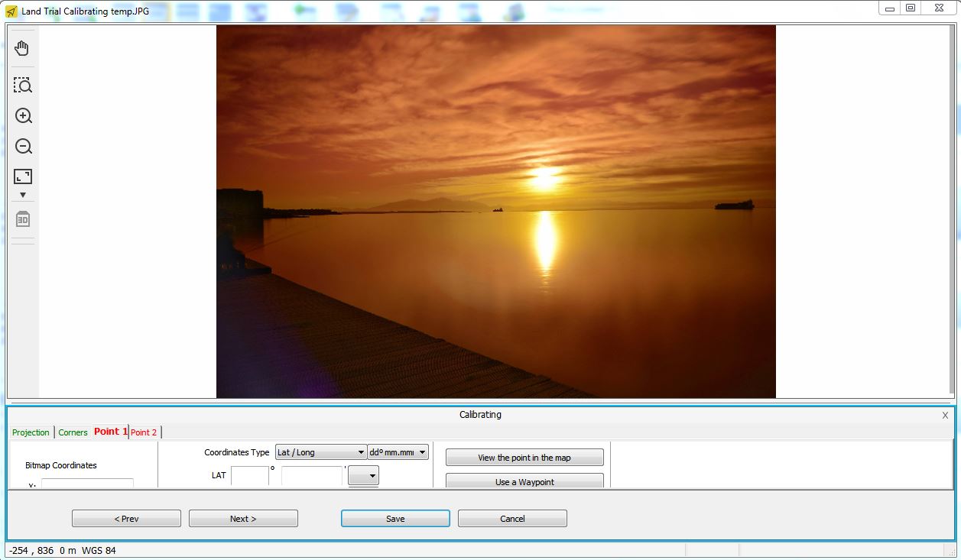Click the Zoom In magnifier

[x=23, y=116]
